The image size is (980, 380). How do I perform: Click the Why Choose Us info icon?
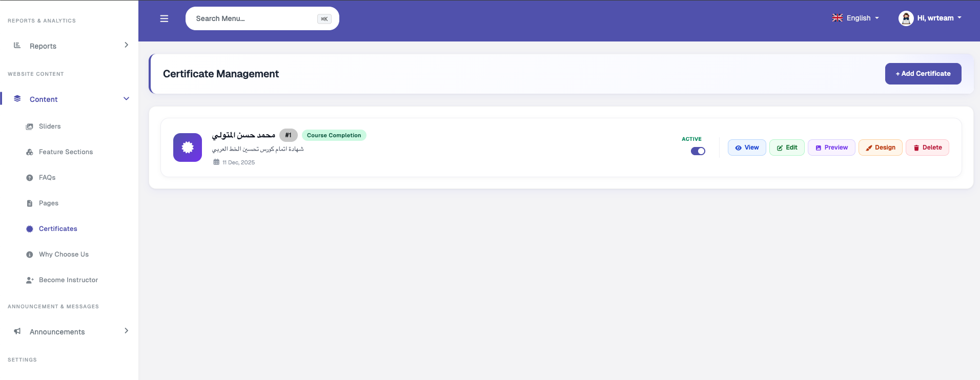(x=30, y=255)
